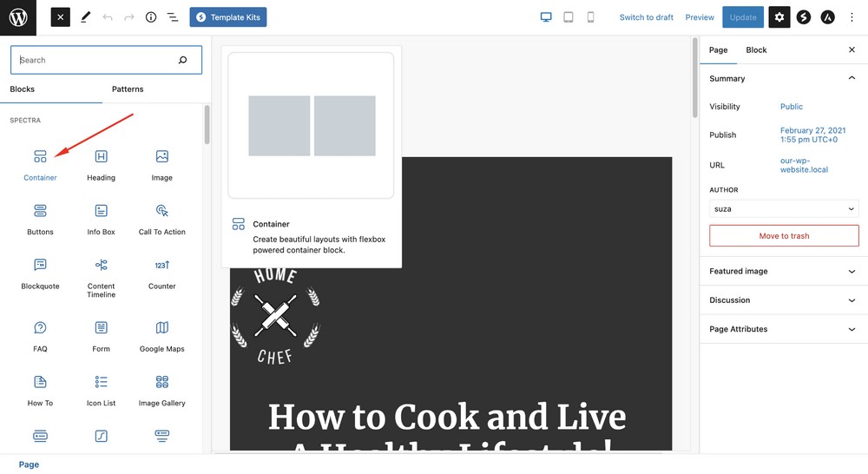Open the author dropdown showing suza

783,209
